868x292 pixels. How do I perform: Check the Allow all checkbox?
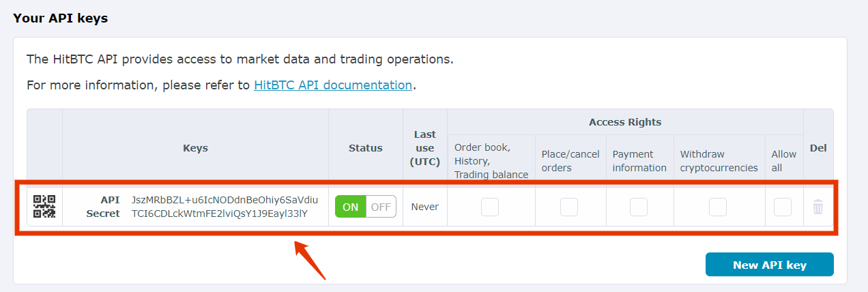tap(783, 207)
